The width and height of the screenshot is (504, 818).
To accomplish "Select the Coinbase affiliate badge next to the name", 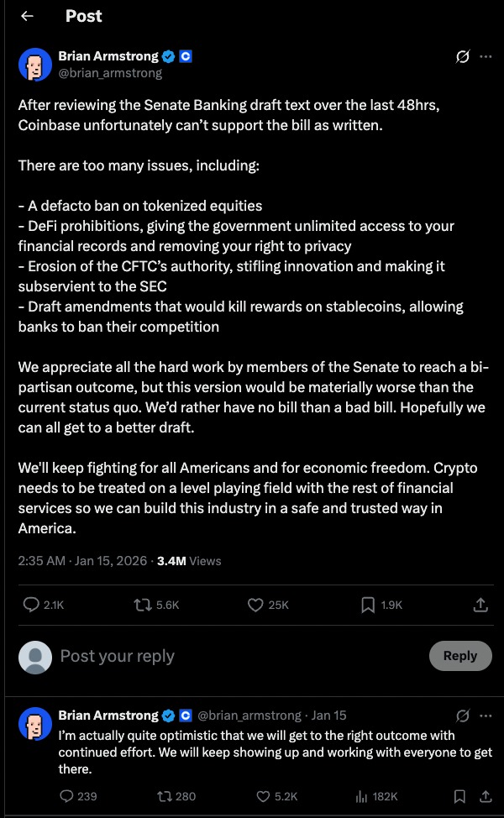I will [186, 55].
